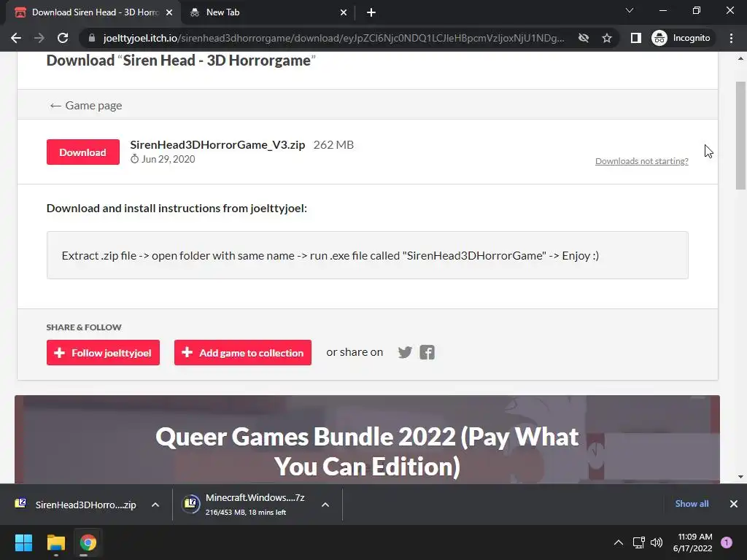The image size is (747, 560).
Task: Click Add game to collection button
Action: 243,352
